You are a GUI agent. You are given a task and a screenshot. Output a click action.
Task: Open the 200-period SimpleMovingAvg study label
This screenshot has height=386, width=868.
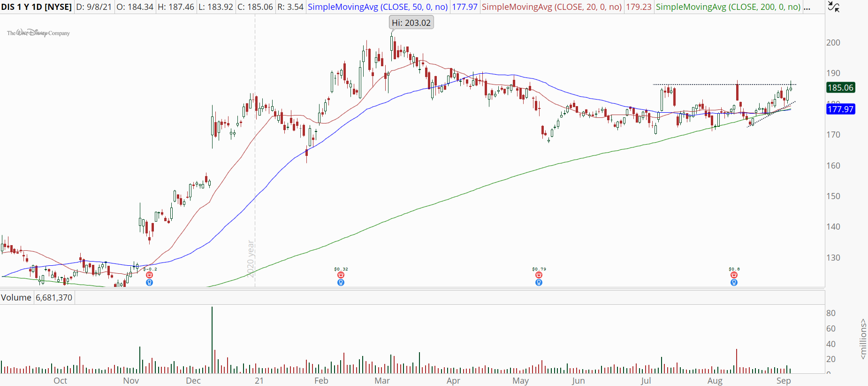pyautogui.click(x=728, y=7)
